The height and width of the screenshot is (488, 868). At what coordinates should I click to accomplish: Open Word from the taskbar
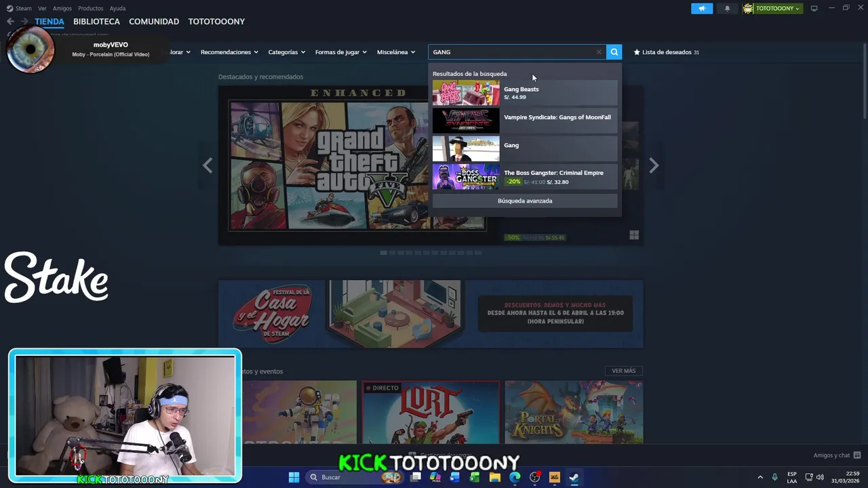(455, 477)
